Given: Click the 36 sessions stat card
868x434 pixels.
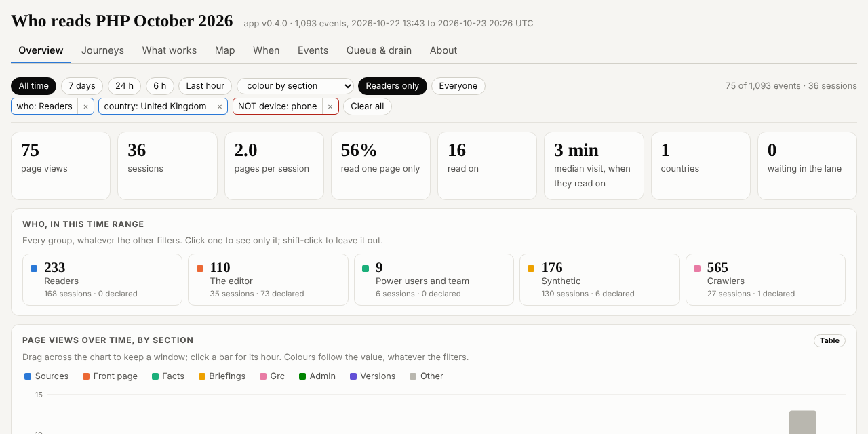Looking at the screenshot, I should [167, 165].
